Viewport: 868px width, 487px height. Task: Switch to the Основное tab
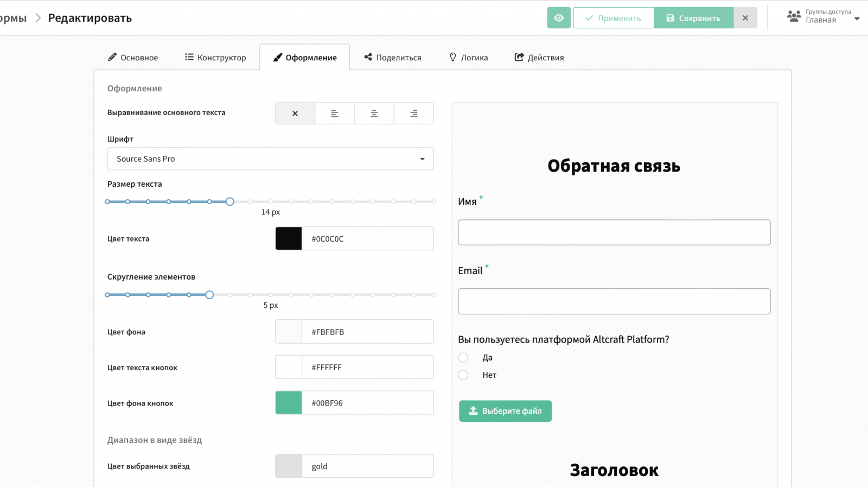133,58
